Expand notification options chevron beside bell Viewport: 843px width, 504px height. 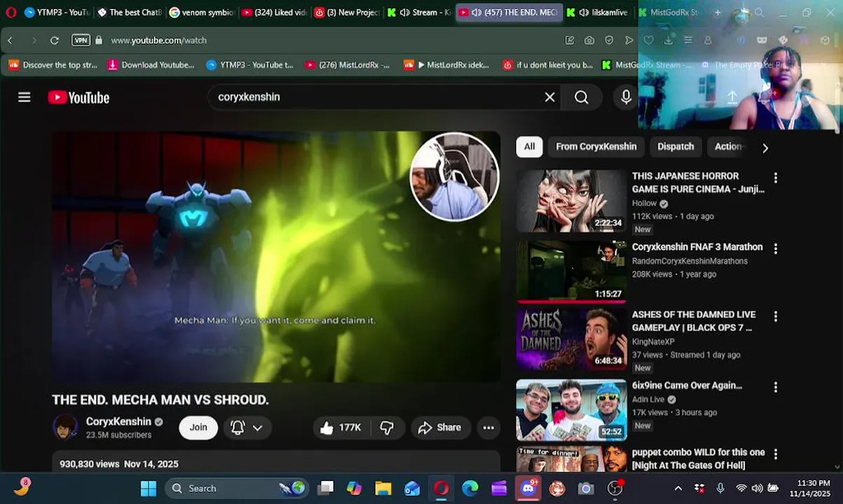pyautogui.click(x=258, y=428)
